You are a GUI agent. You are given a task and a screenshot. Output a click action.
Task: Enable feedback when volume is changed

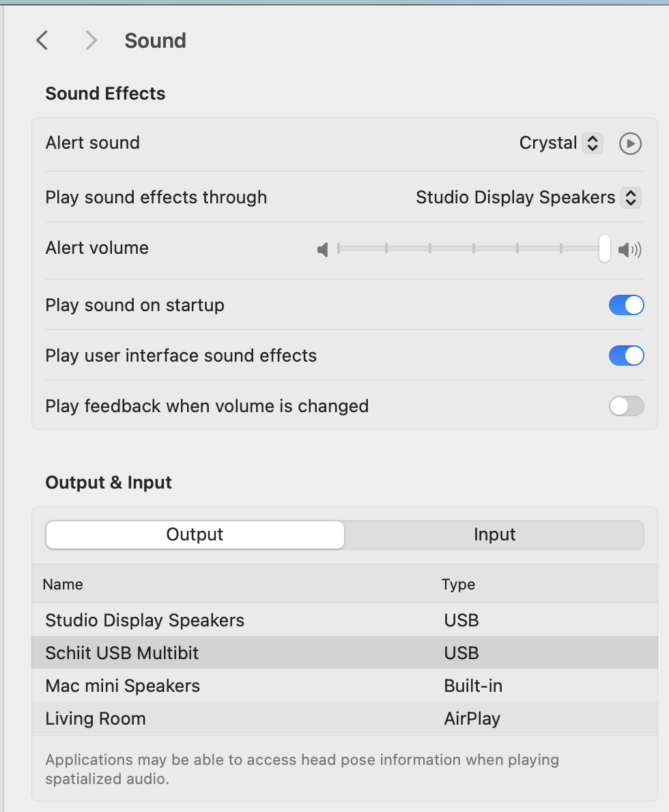[x=626, y=406]
